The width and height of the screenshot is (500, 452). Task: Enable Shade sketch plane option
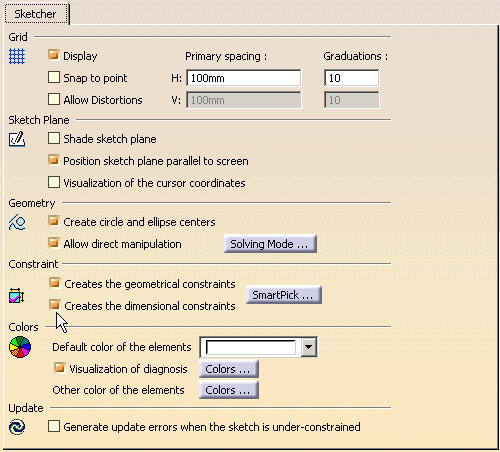point(54,138)
